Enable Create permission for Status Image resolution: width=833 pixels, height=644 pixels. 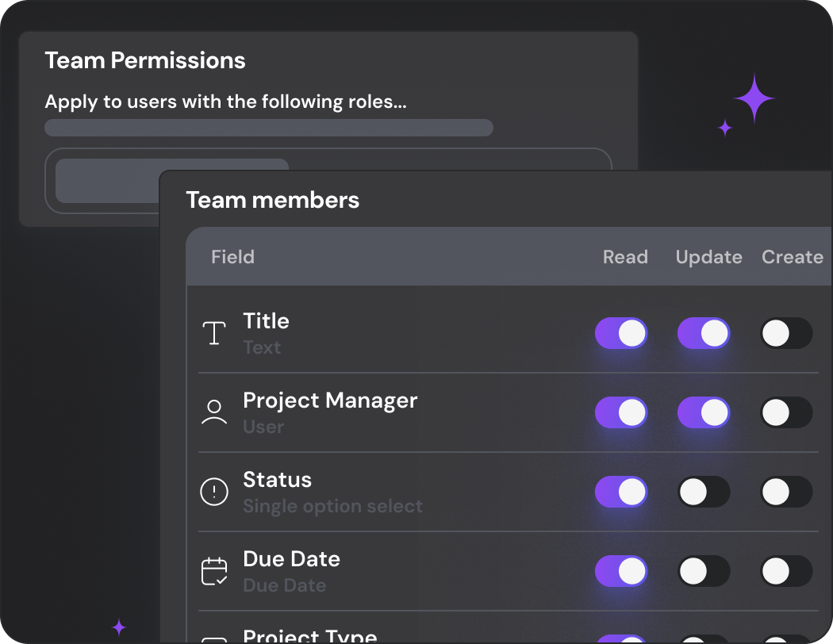coord(786,492)
